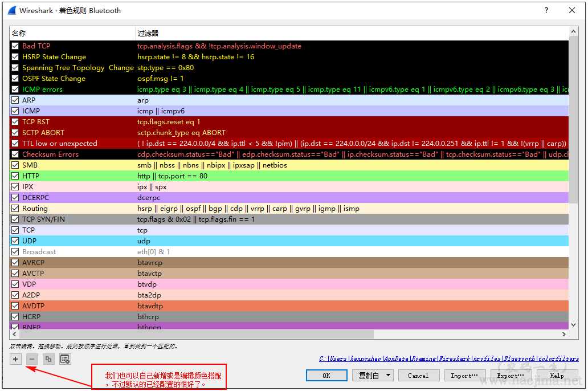Click the Import… button
This screenshot has height=391, width=588.
[x=464, y=375]
